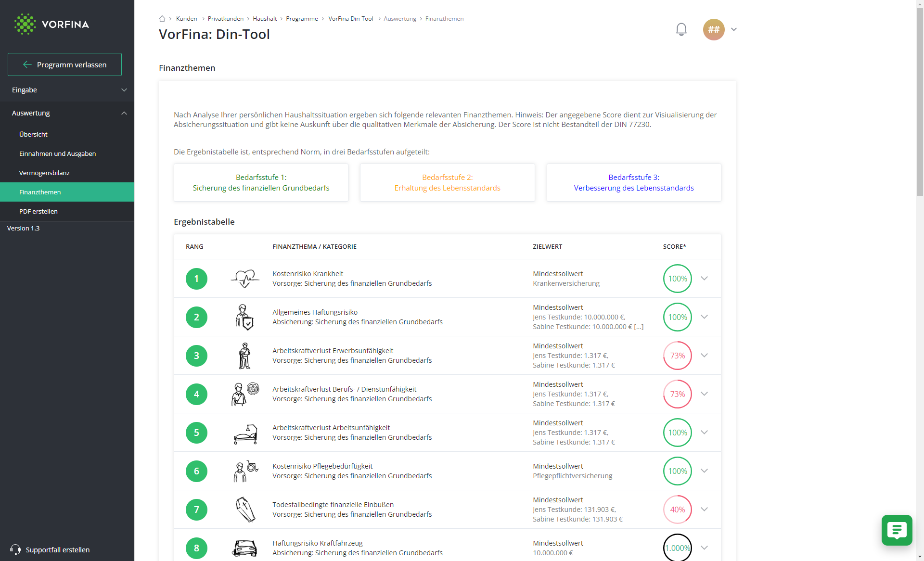Expand the Pflegebedürftigkeit row details

click(x=704, y=471)
